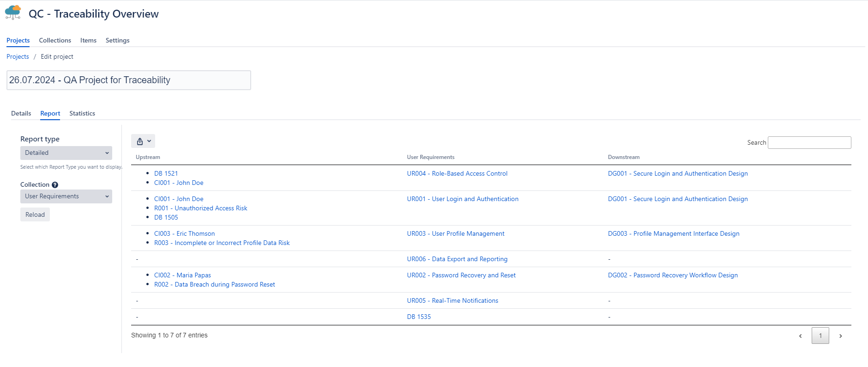Screen dimensions: 868x367
Task: Click the Projects breadcrumb link
Action: pyautogui.click(x=18, y=56)
